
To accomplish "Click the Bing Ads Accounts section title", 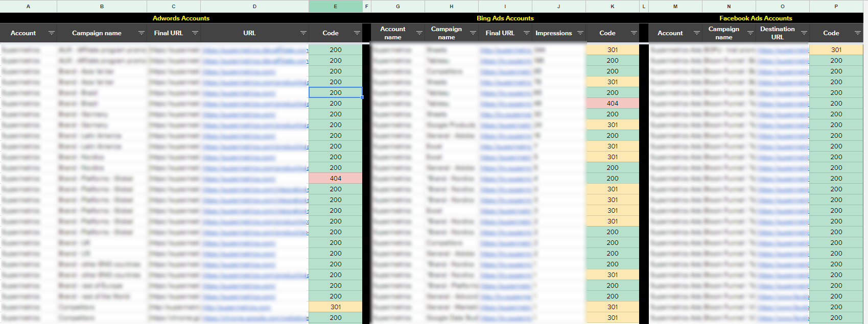I will coord(505,18).
